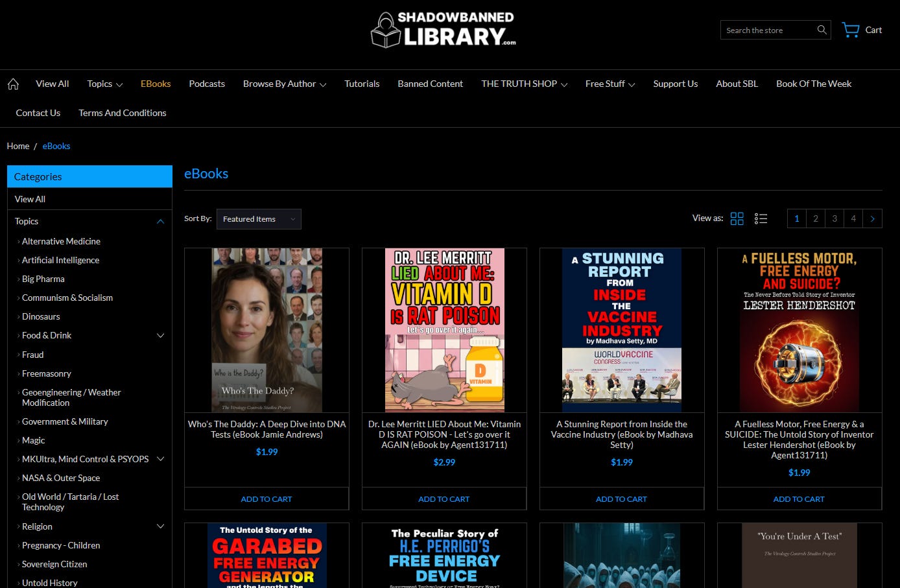Open Who's The Daddy cover thumbnail
This screenshot has height=588, width=900.
tap(266, 330)
